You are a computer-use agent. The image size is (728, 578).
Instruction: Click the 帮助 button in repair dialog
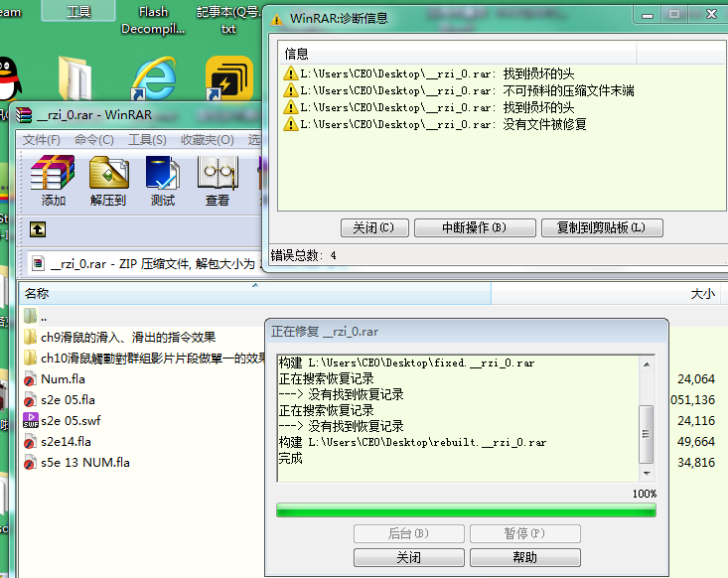(x=525, y=557)
